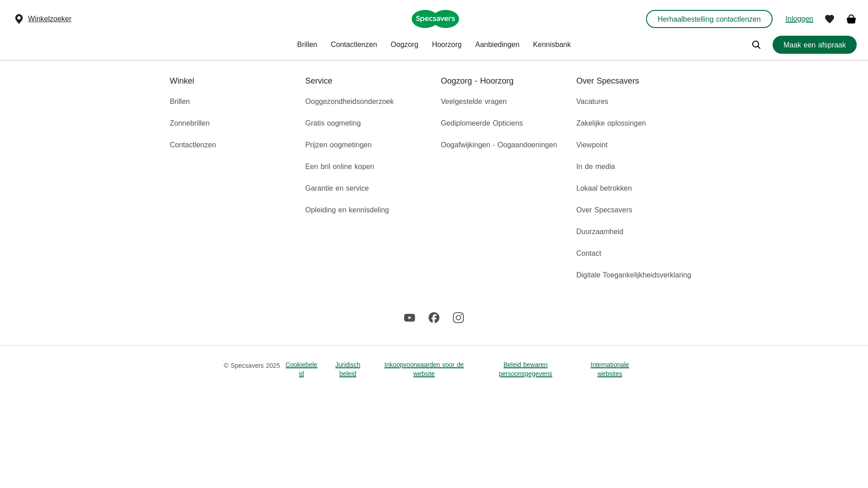Click the Oogzorg - Hoorzorg heading
The width and height of the screenshot is (868, 488).
click(477, 81)
